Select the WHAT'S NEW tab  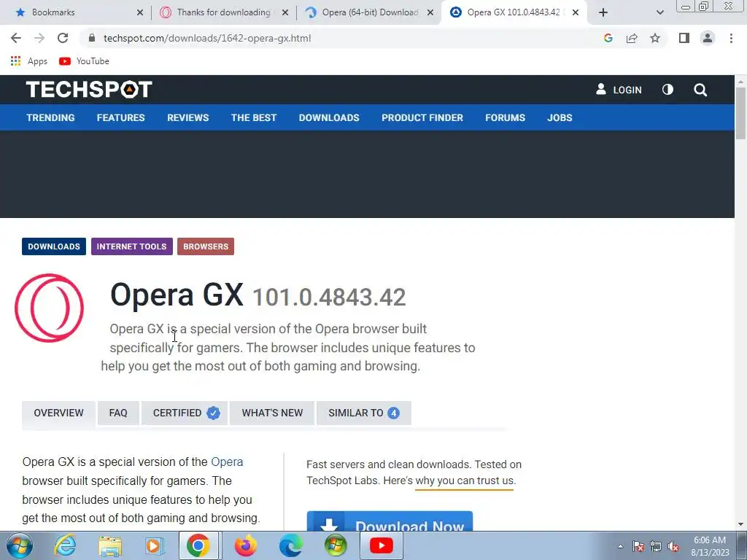272,413
